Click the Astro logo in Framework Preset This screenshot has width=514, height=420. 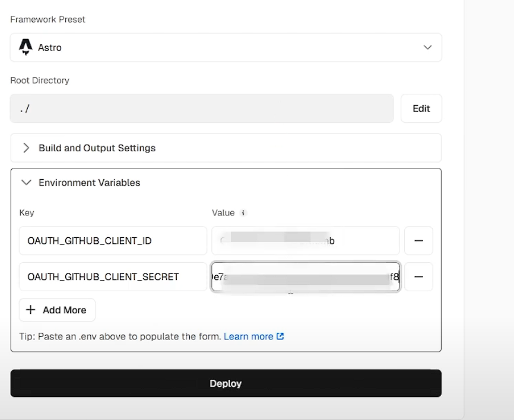[26, 47]
